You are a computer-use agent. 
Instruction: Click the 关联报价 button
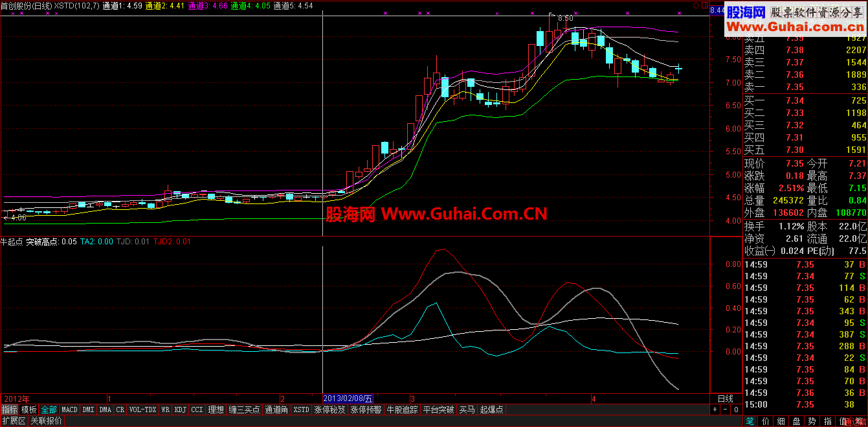click(47, 421)
